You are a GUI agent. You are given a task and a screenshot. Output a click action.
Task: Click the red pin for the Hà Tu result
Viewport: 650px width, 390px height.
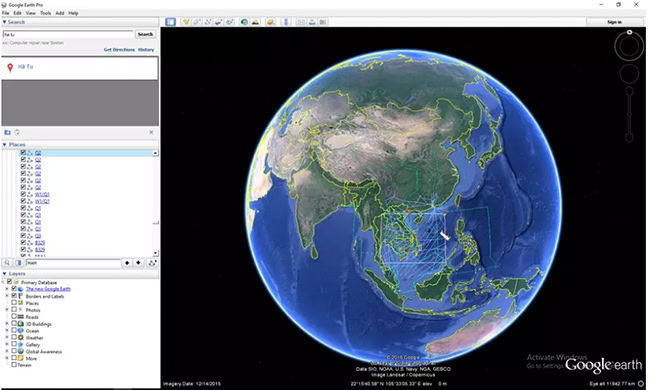click(10, 68)
